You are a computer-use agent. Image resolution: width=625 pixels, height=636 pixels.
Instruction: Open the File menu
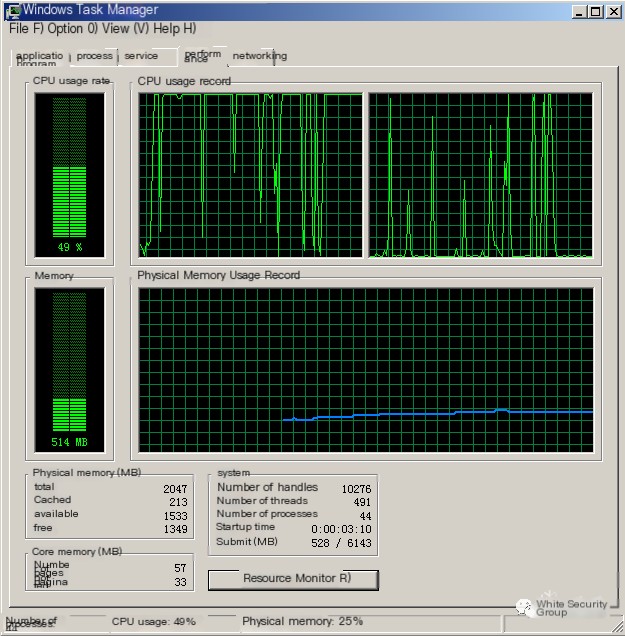[26, 29]
